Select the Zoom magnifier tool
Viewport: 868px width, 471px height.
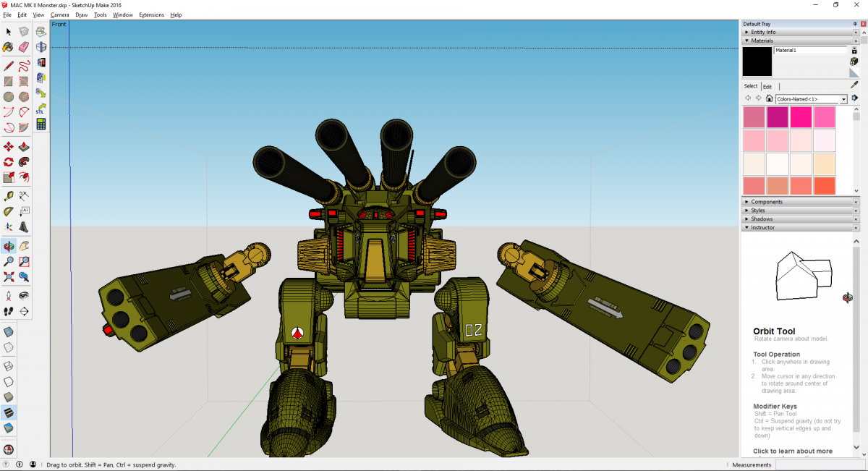pyautogui.click(x=9, y=261)
